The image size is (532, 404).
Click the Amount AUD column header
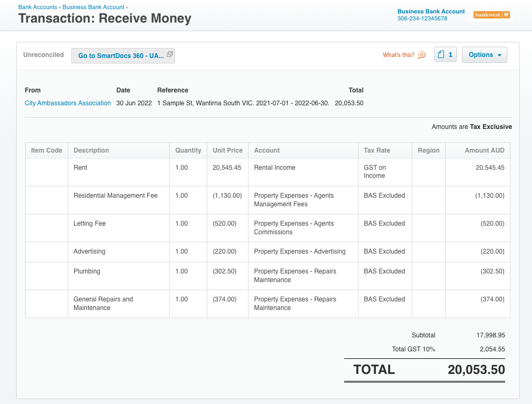(484, 150)
